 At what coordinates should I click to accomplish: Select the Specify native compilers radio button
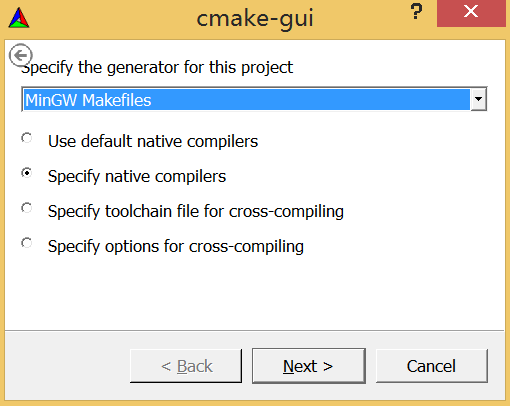27,173
